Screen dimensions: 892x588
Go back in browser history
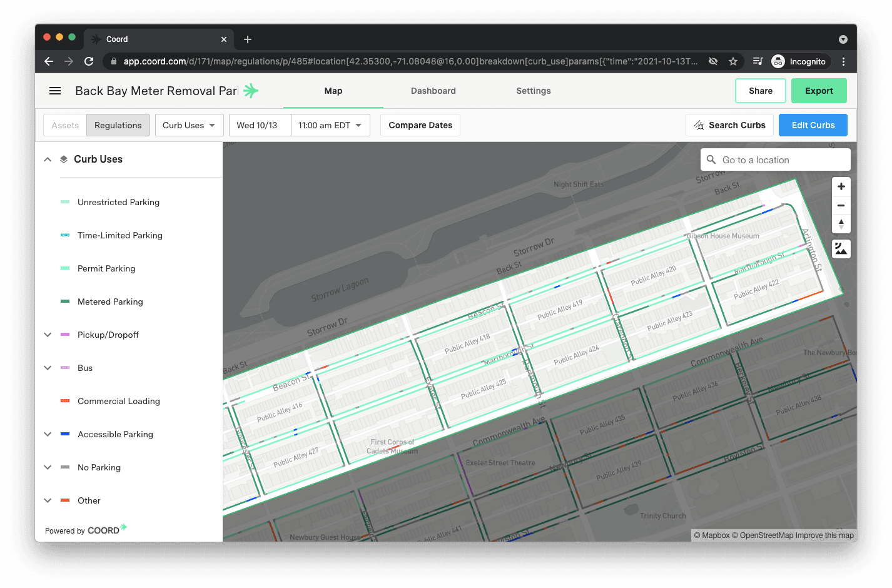49,61
